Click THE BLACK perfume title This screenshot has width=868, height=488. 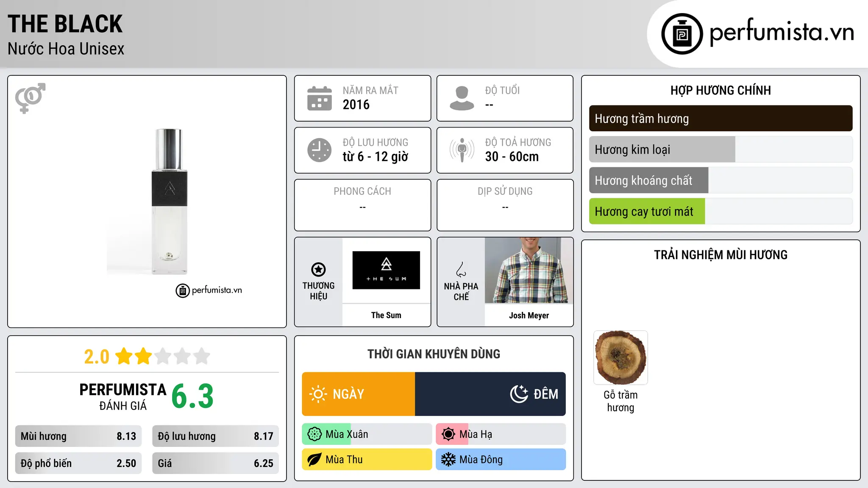(x=65, y=24)
